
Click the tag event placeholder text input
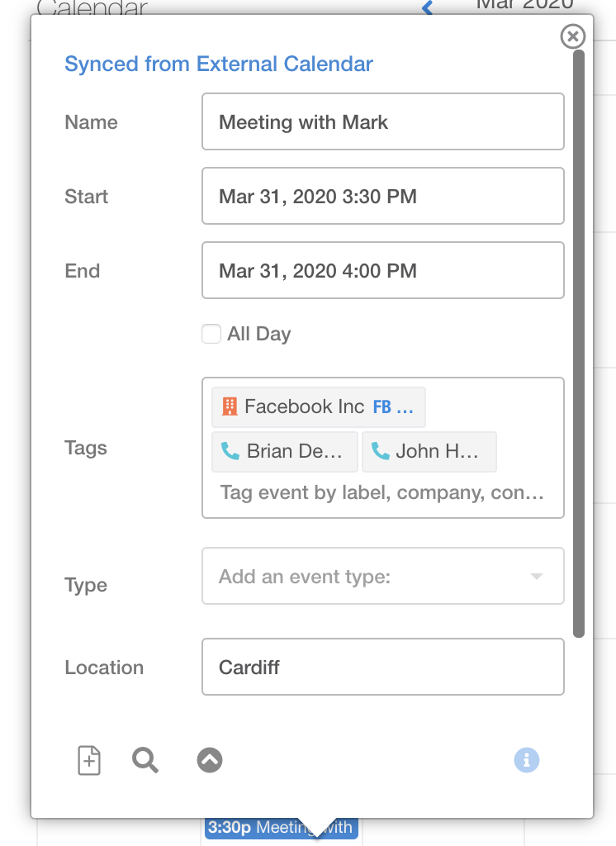pyautogui.click(x=381, y=492)
